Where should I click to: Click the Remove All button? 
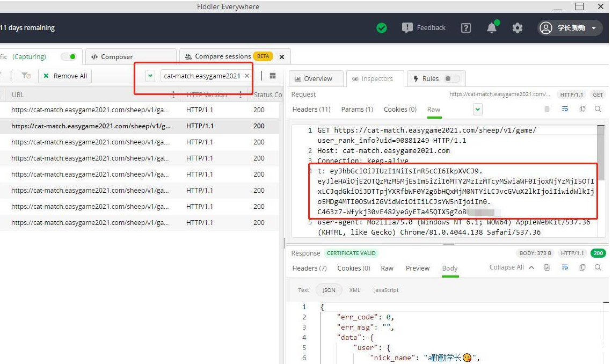(64, 76)
